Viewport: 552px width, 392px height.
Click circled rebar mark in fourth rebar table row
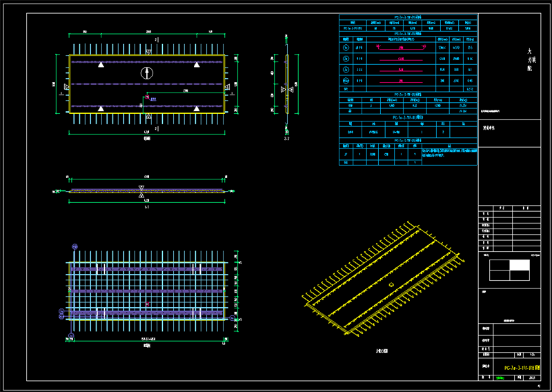coord(346,81)
